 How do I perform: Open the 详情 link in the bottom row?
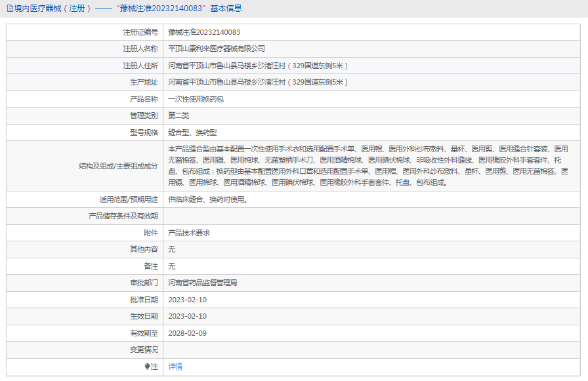tap(175, 367)
